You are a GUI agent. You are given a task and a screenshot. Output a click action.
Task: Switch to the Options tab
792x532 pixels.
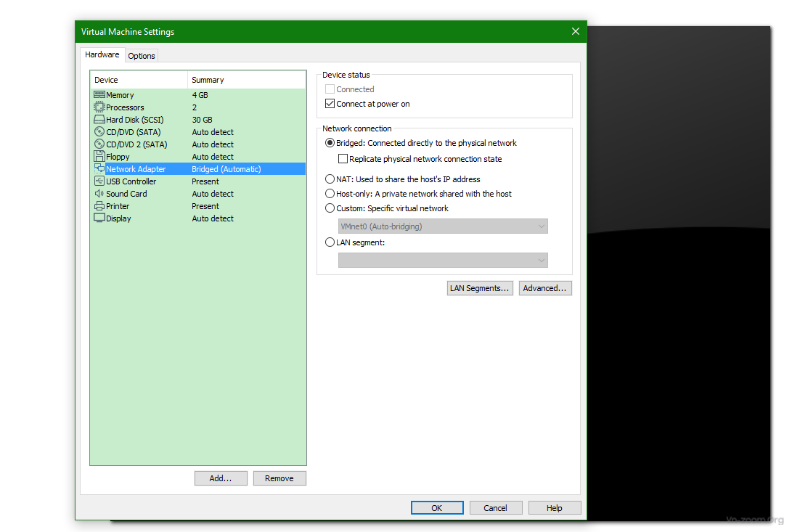coord(142,56)
